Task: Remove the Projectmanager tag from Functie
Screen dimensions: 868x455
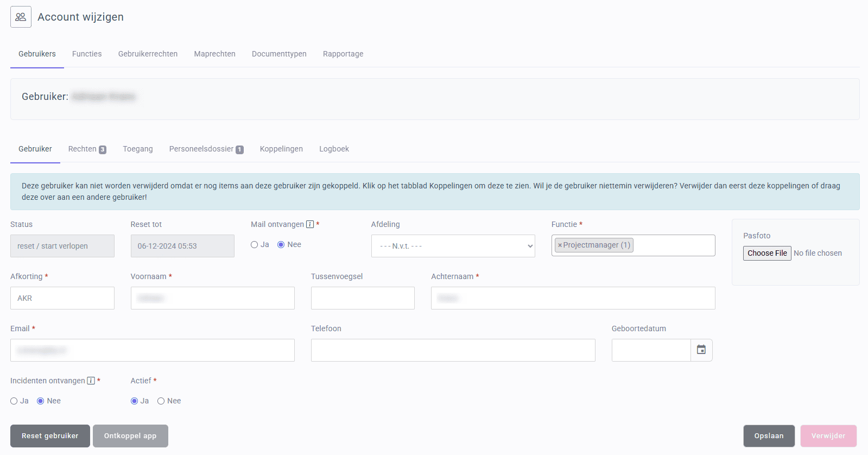Action: (x=560, y=245)
